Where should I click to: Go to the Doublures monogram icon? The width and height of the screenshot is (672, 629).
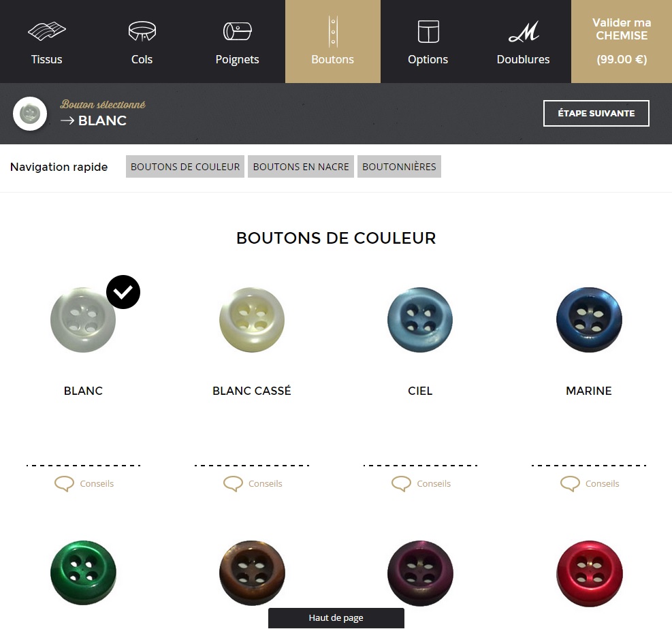tap(524, 32)
